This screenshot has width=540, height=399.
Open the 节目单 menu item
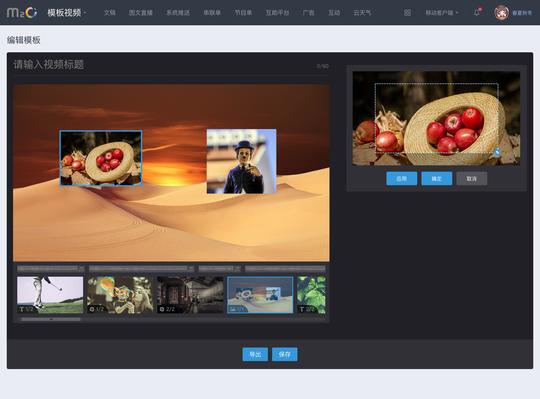click(243, 13)
